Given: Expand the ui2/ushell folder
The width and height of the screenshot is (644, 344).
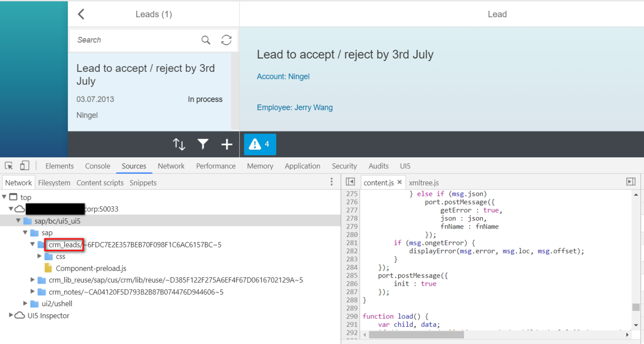Looking at the screenshot, I should pos(25,303).
